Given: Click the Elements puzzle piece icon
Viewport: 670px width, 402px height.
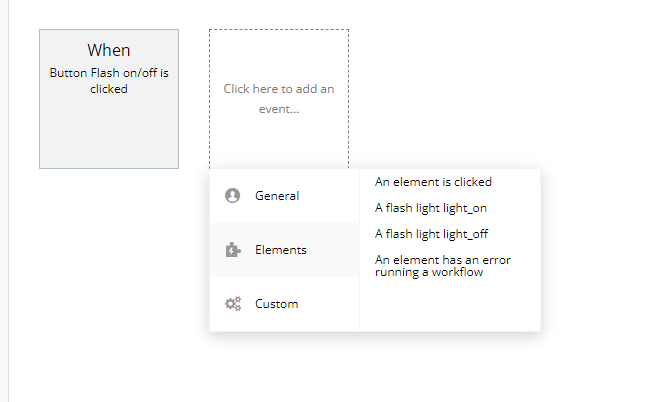Looking at the screenshot, I should point(233,250).
